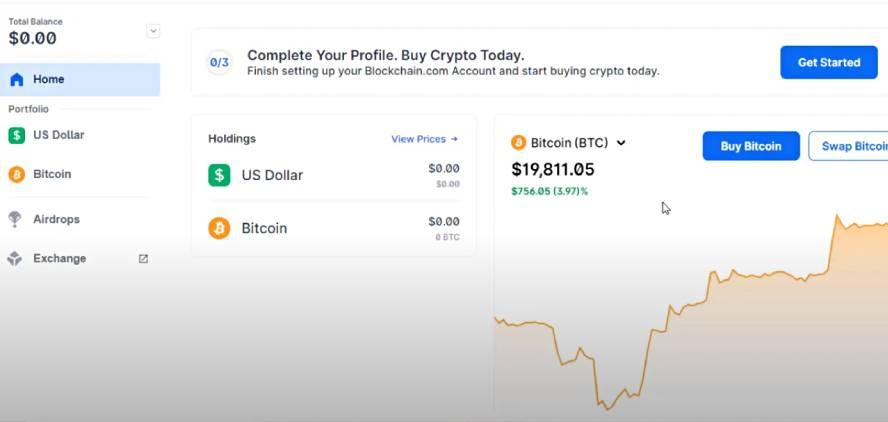Click the US Dollar icon in Holdings
This screenshot has width=888, height=422.
click(219, 175)
